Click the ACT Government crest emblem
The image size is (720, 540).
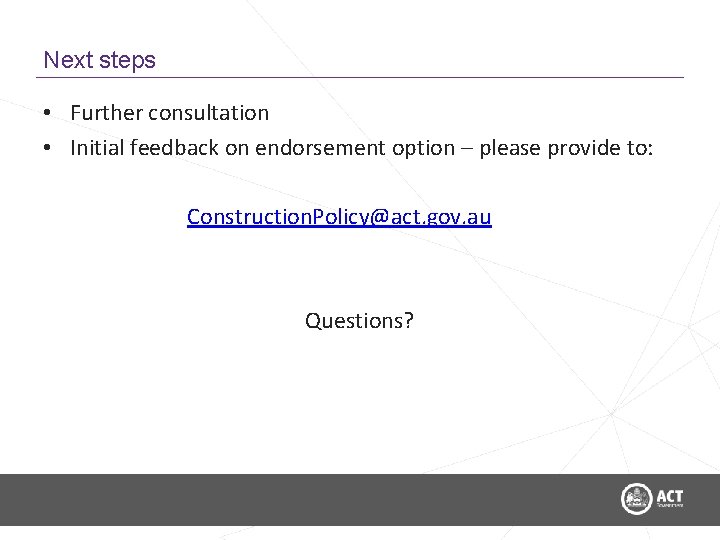pos(636,499)
